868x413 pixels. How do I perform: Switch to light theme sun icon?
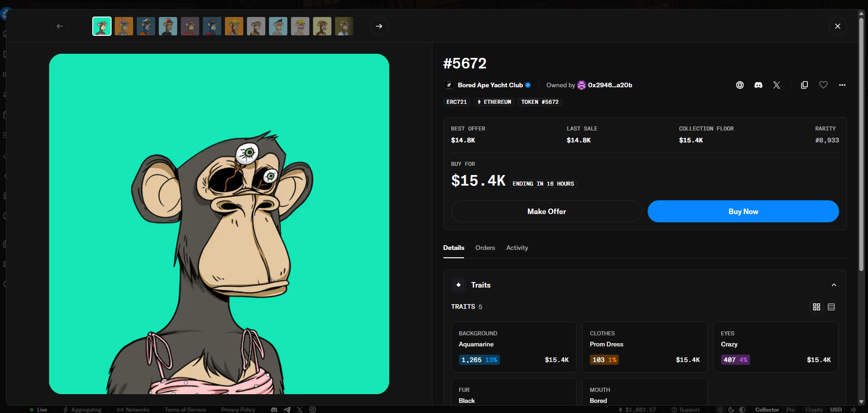(720, 410)
